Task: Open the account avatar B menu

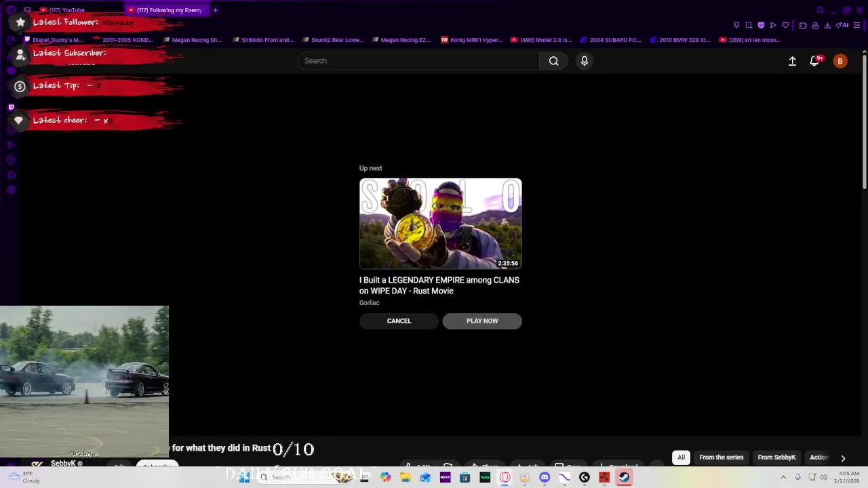Action: [x=840, y=61]
